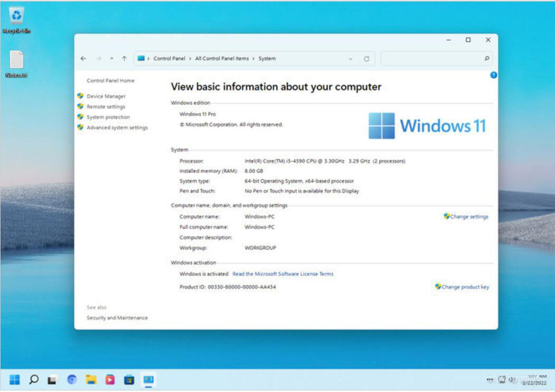Image resolution: width=555 pixels, height=392 pixels.
Task: Go up one level with up arrow
Action: pyautogui.click(x=124, y=59)
